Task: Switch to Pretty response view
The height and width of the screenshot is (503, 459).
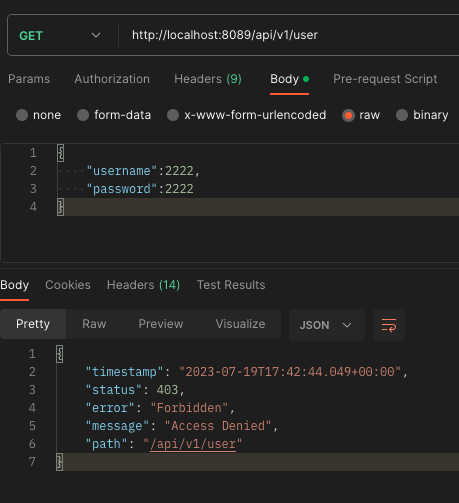Action: (x=33, y=324)
